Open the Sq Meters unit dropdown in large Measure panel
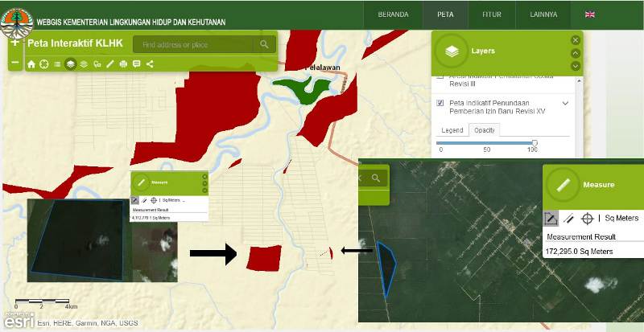644x332 pixels. pyautogui.click(x=621, y=219)
